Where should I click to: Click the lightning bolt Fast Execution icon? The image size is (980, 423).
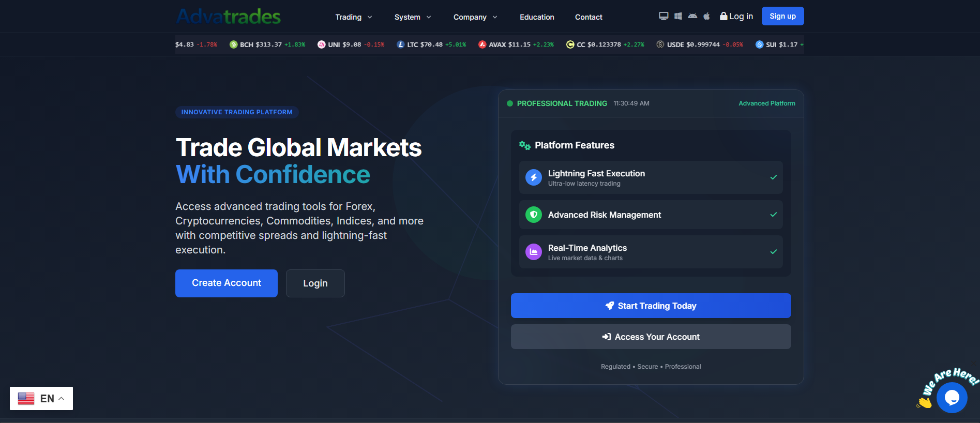534,177
